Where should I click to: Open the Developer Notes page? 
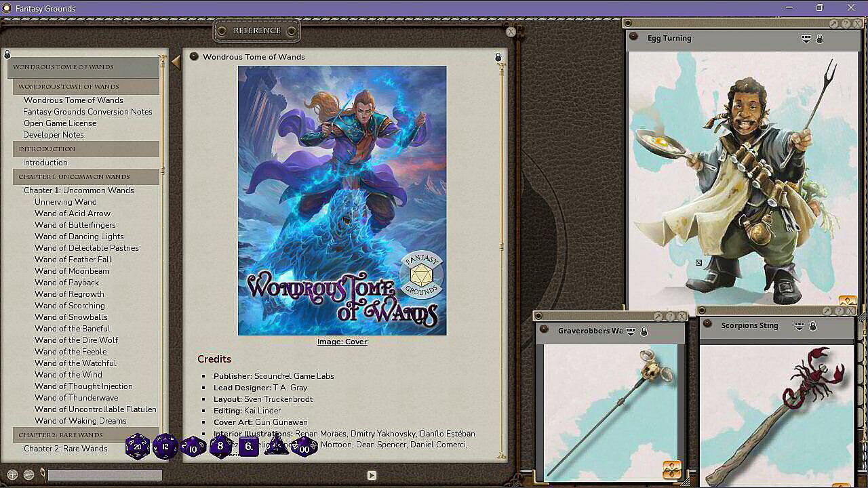point(54,135)
